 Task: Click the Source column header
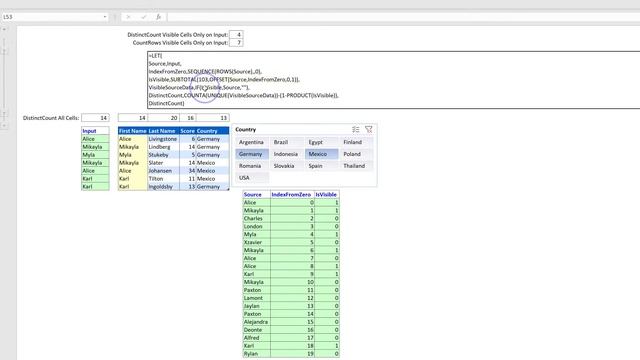click(x=256, y=195)
